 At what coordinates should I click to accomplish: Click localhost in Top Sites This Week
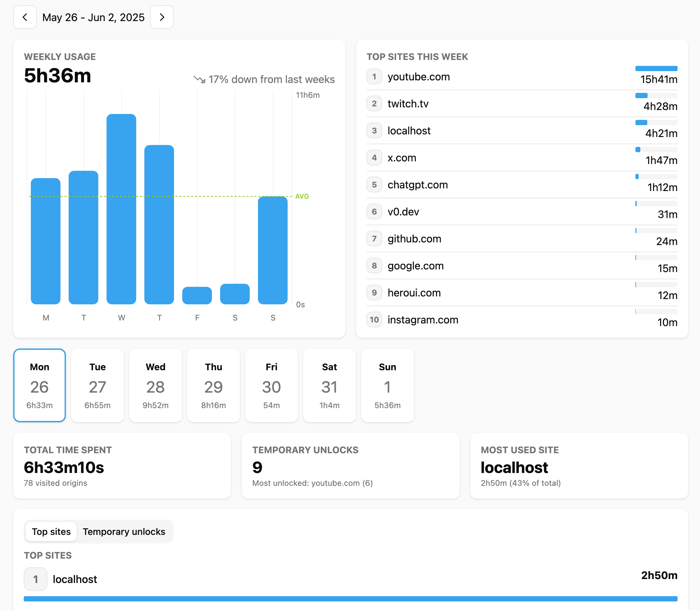tap(522, 131)
